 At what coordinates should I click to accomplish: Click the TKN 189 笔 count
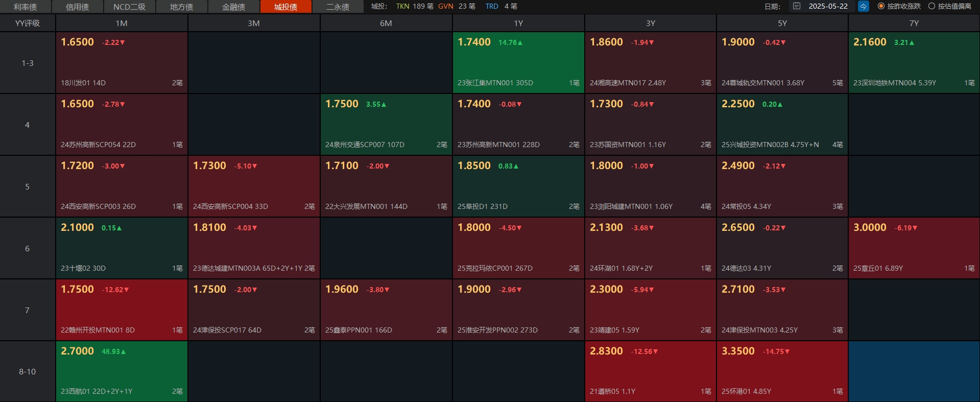coord(415,6)
